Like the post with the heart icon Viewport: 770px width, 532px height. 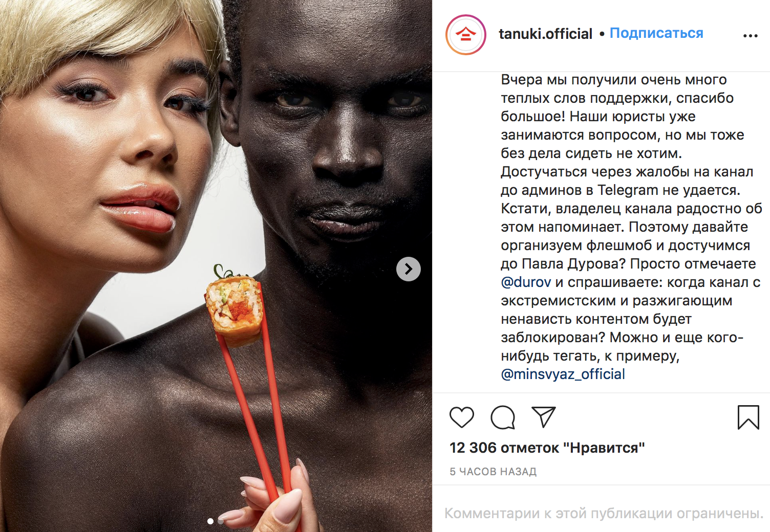pos(462,417)
